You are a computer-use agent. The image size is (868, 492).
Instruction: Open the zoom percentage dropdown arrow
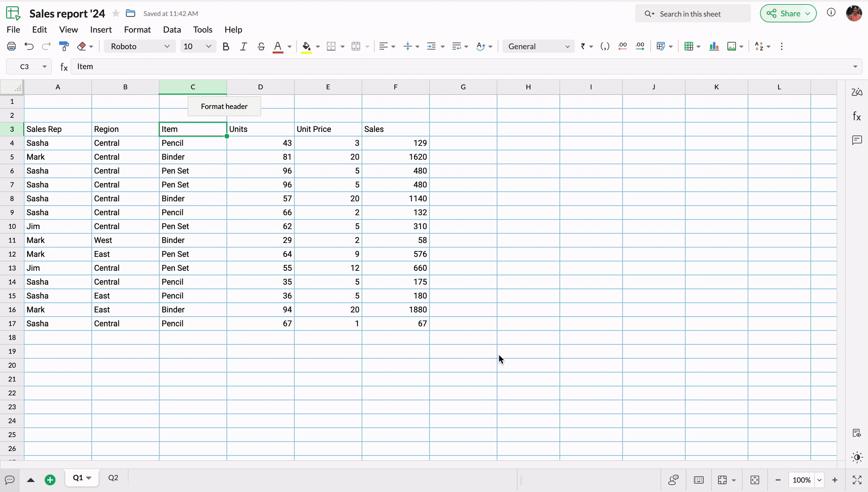[x=819, y=480]
